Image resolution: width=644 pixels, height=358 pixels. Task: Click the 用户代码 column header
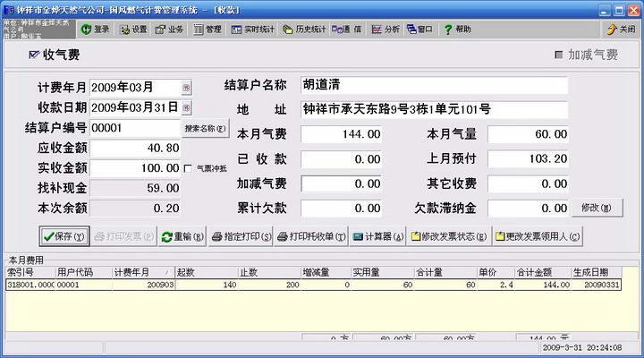tap(83, 272)
